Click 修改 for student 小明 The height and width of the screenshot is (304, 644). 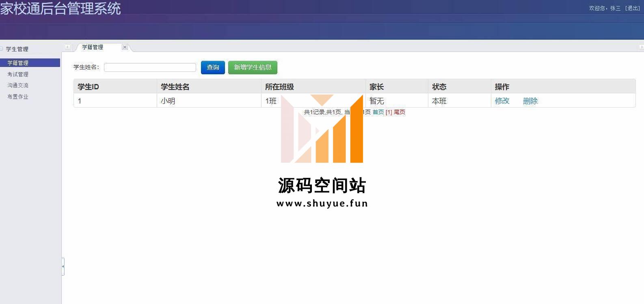coord(502,101)
